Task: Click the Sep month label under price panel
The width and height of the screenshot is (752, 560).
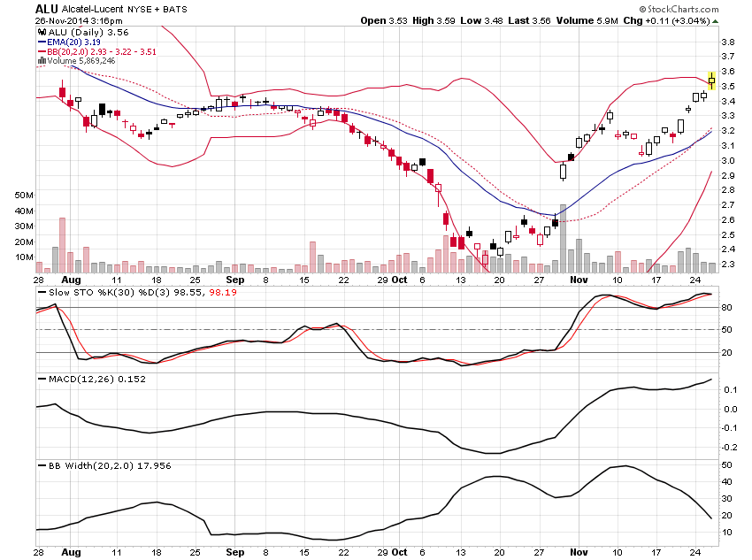Action: pyautogui.click(x=235, y=280)
